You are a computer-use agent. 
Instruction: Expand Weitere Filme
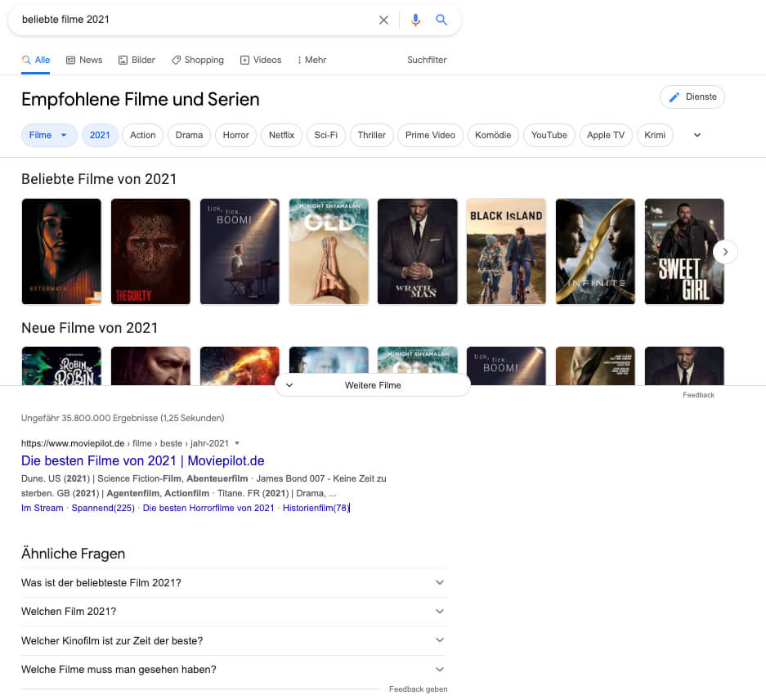(x=373, y=385)
